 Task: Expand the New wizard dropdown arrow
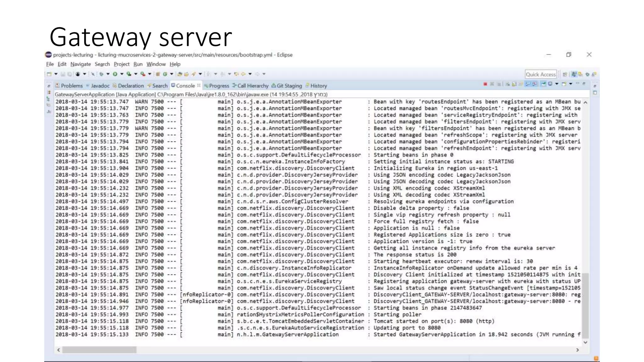coord(56,74)
